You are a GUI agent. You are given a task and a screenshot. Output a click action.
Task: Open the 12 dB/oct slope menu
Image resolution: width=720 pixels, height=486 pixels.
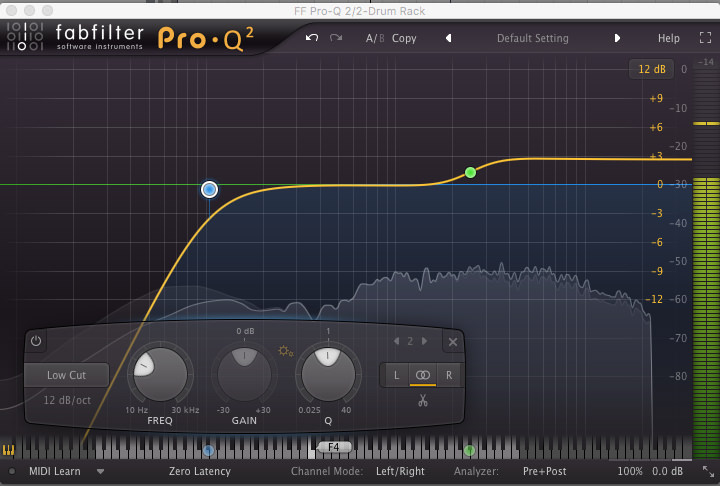click(67, 400)
